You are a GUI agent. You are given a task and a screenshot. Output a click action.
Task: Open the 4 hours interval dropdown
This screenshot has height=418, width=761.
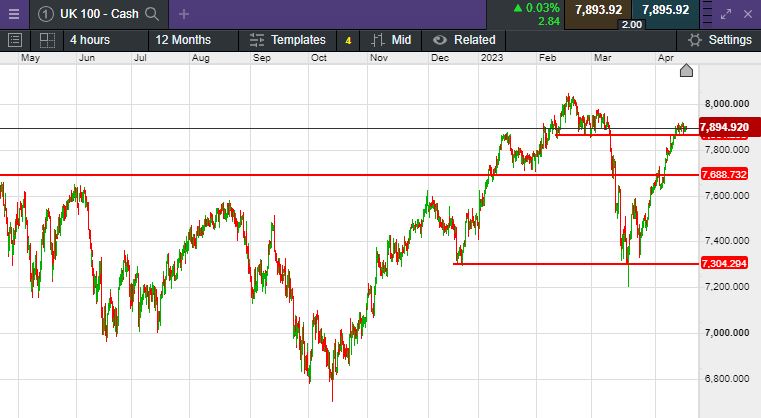click(x=90, y=40)
